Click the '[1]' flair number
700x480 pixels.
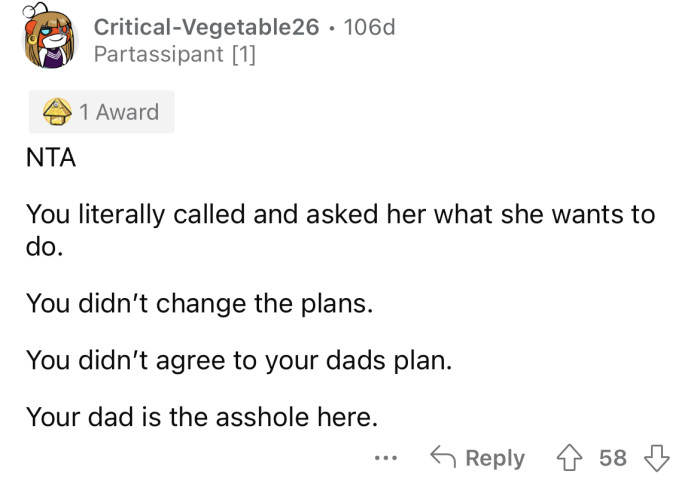pyautogui.click(x=243, y=55)
